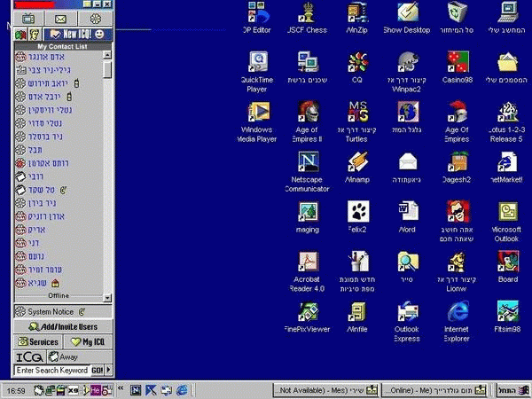Viewport: 532px width, 399px height.
Task: Open Lotus 1-2-3 Release 5 icon
Action: [x=507, y=122]
